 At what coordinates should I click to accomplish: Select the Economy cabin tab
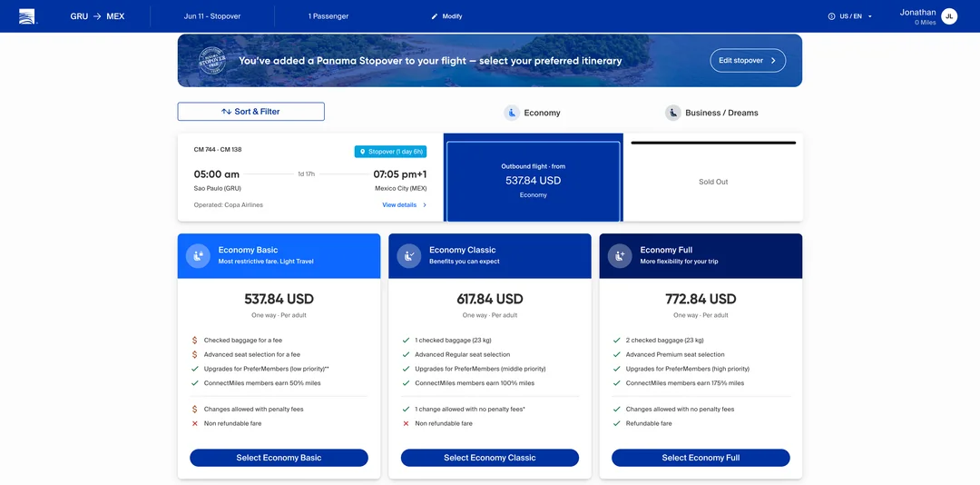533,113
